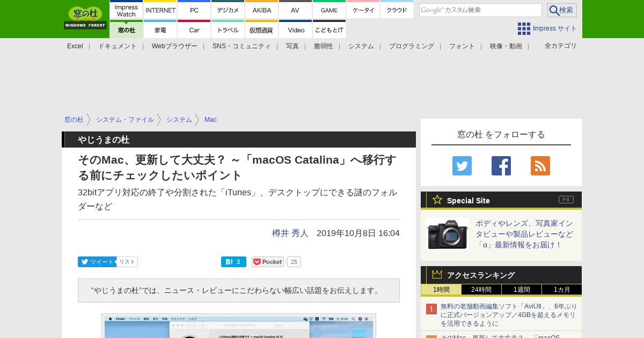Open the AV site tab
644x338 pixels.
tap(295, 10)
